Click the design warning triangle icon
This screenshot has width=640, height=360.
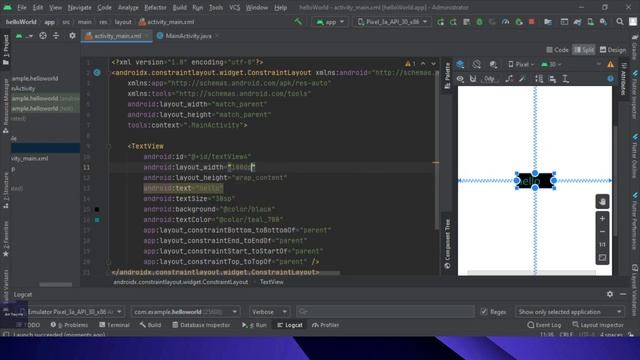click(611, 64)
